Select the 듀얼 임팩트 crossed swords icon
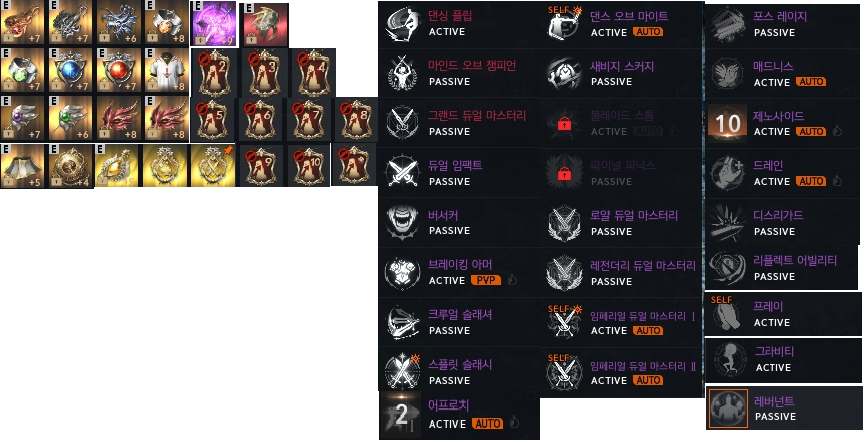 click(x=403, y=173)
